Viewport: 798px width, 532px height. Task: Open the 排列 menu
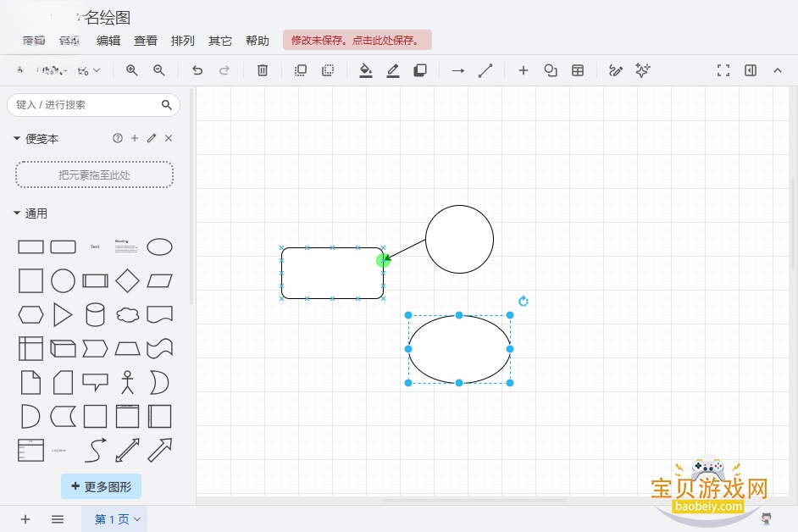pos(183,41)
